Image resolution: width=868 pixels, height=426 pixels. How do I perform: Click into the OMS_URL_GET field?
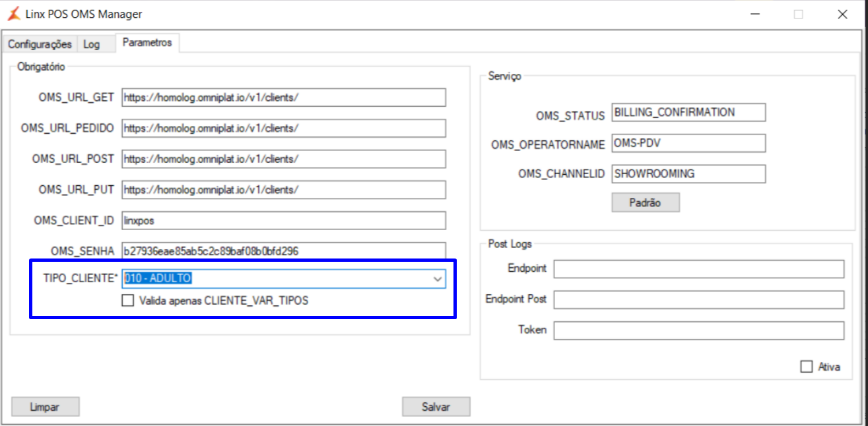[x=284, y=98]
